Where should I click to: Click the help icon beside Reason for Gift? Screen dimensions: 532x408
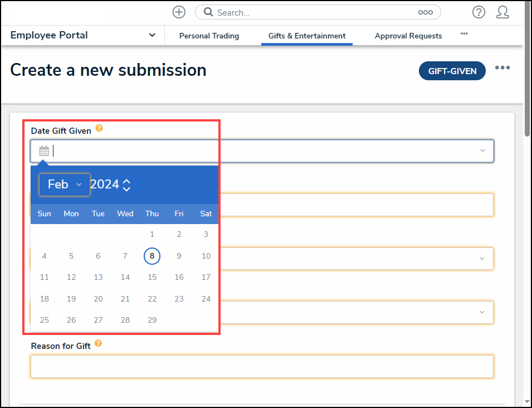pyautogui.click(x=99, y=343)
